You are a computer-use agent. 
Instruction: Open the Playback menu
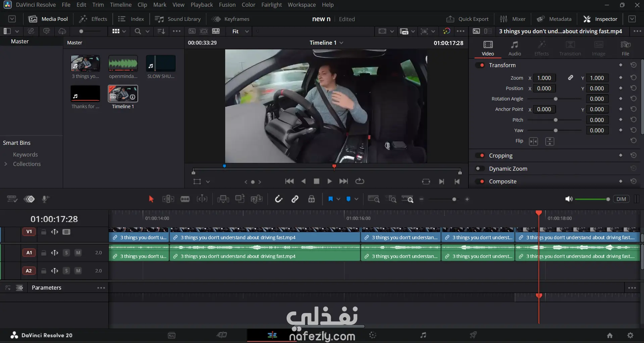[202, 5]
